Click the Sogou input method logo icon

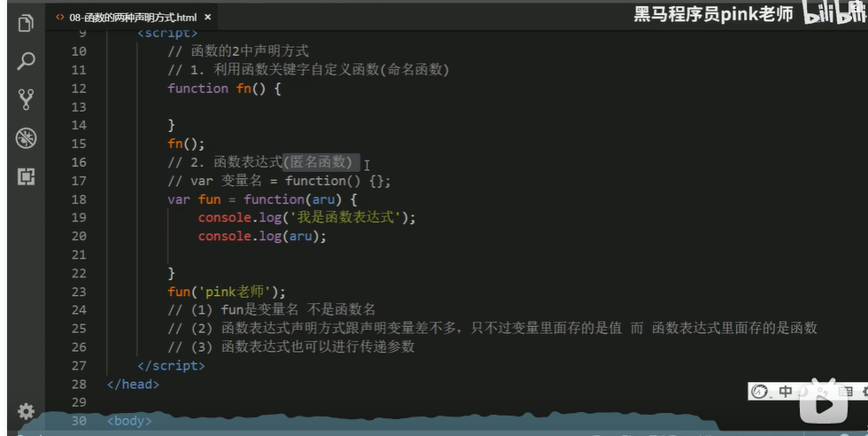tap(760, 392)
